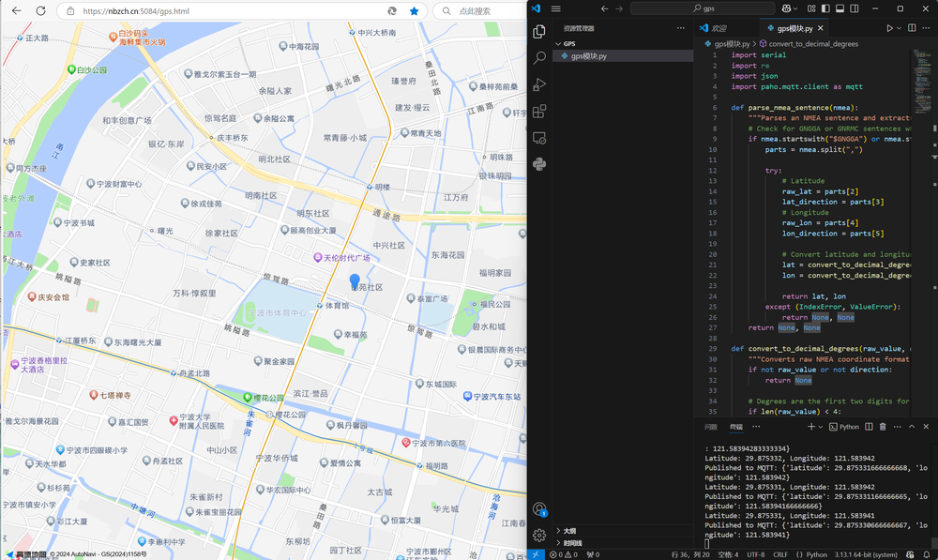This screenshot has height=560, width=938.
Task: Split the terminal
Action: point(869,427)
